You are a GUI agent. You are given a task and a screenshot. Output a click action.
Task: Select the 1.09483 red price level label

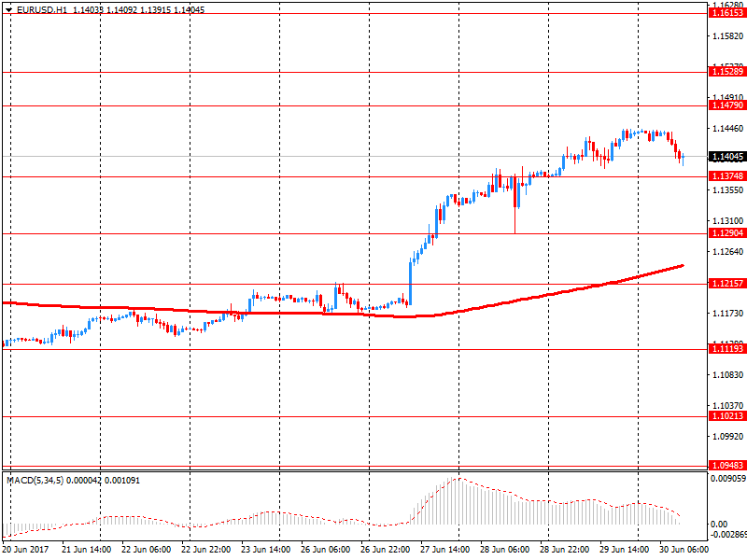[727, 466]
